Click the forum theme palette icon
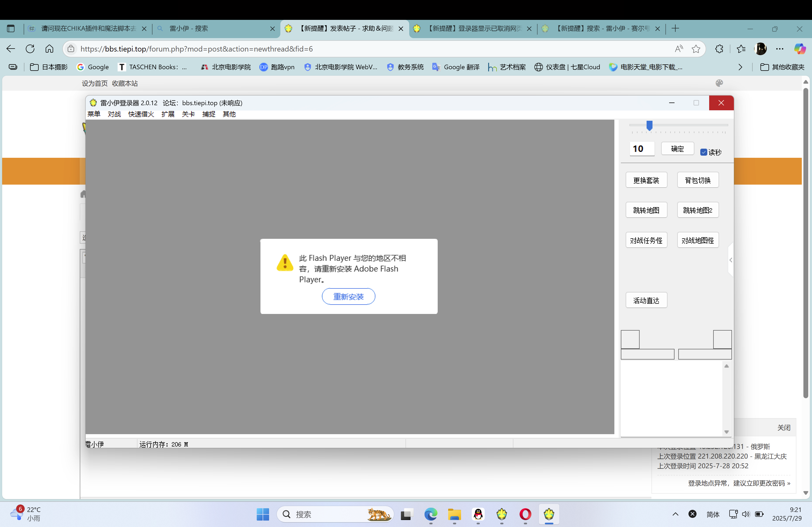 pyautogui.click(x=719, y=83)
